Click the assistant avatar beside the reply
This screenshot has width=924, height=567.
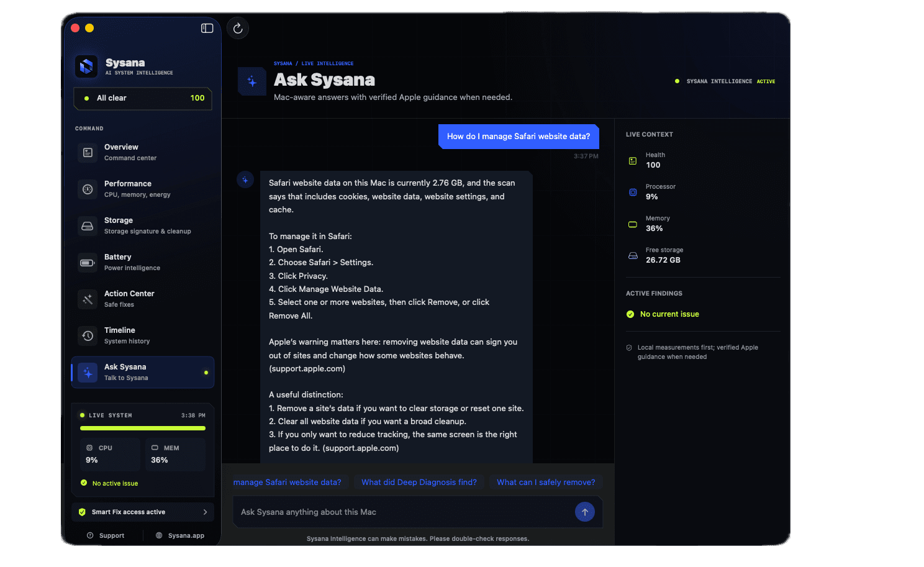pos(245,180)
